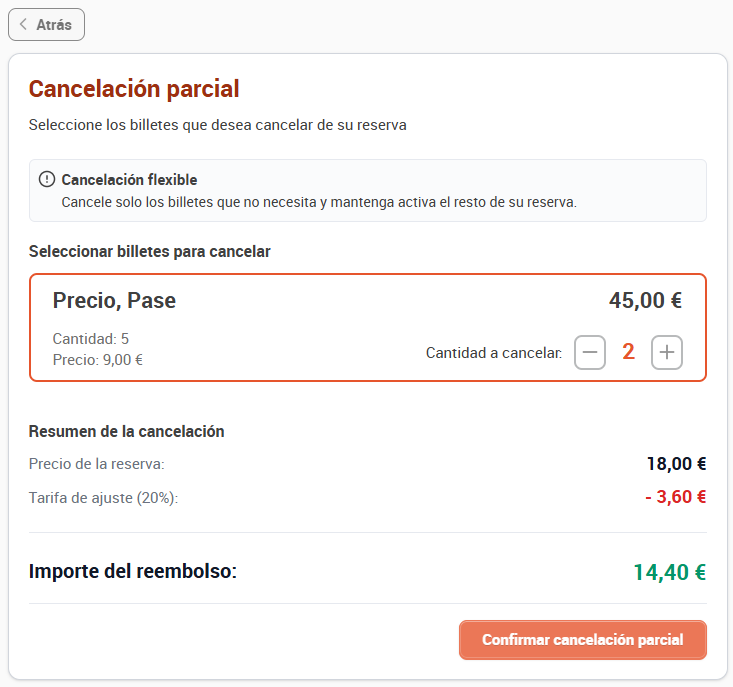Click the 18,00 € booking price

point(676,464)
